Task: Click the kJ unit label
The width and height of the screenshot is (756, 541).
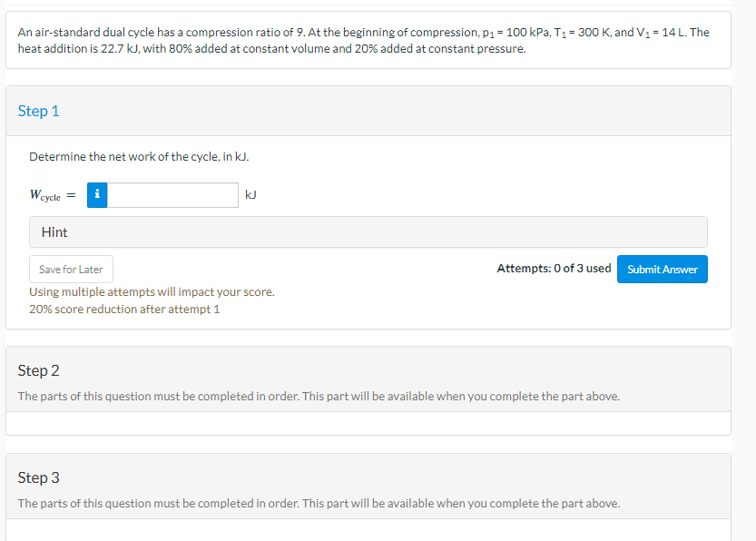Action: click(251, 195)
